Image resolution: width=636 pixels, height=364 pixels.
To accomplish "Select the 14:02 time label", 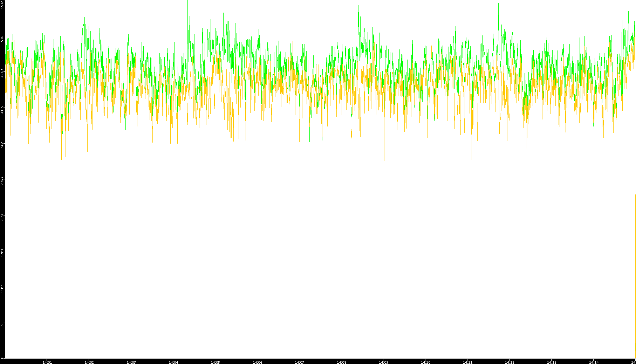I will point(89,362).
